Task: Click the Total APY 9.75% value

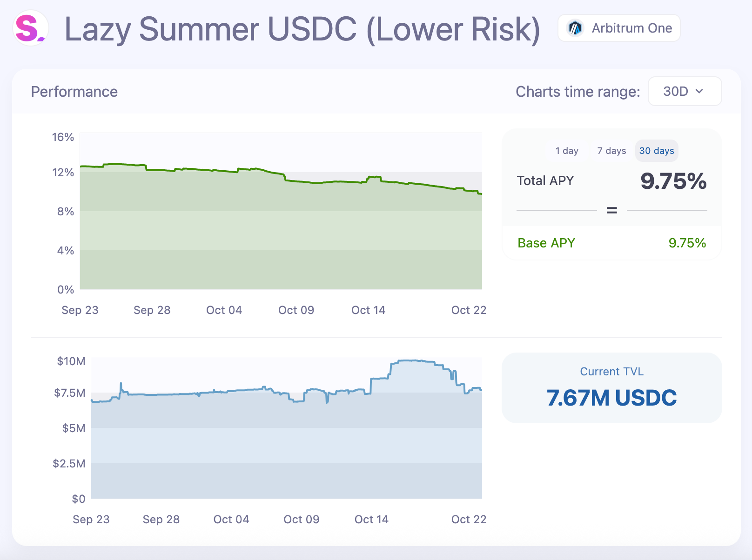Action: pos(673,181)
